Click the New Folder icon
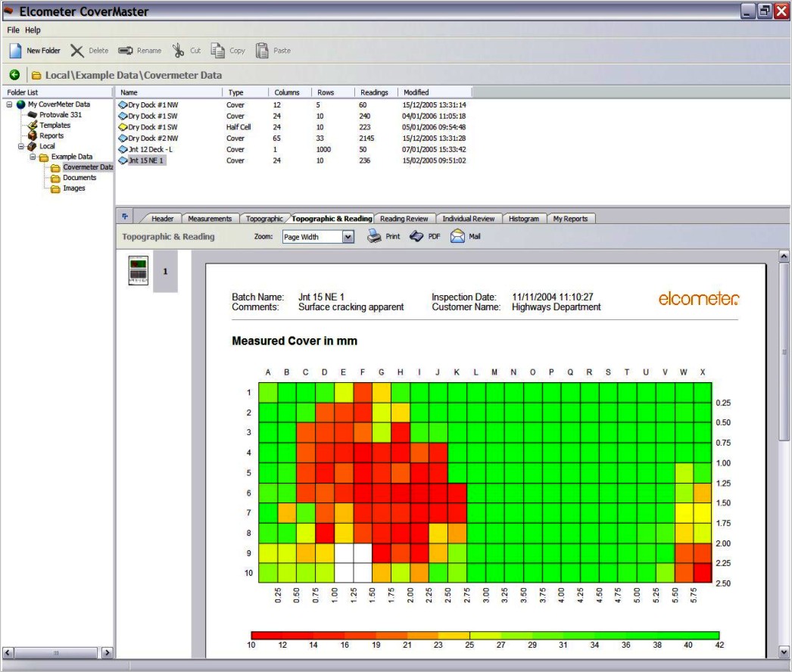The height and width of the screenshot is (672, 792). tap(16, 51)
